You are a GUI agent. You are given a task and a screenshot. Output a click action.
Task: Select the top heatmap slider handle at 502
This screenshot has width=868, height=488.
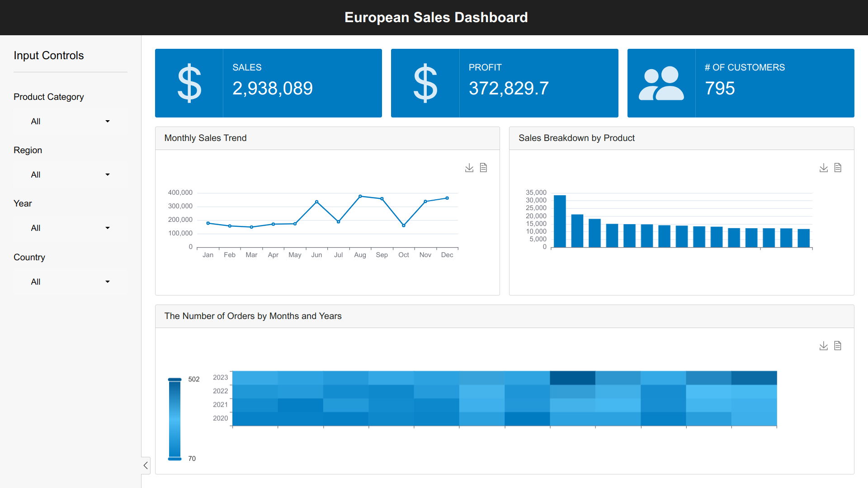tap(175, 380)
